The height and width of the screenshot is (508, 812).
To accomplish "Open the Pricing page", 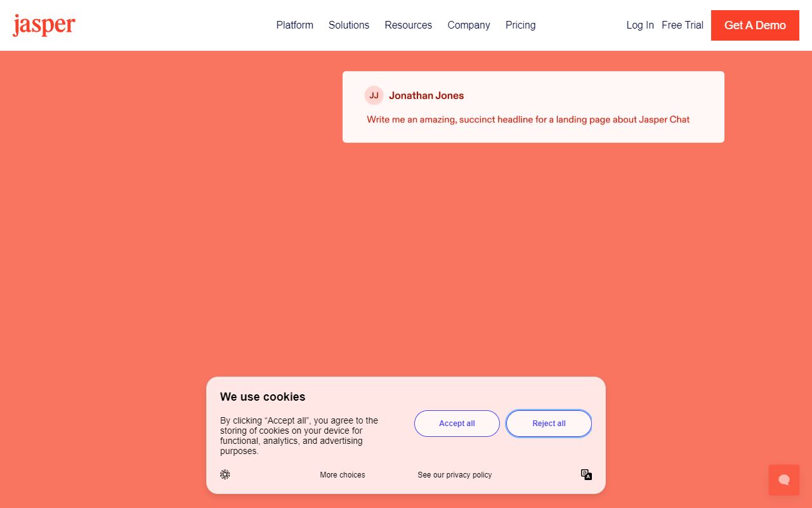I will [x=520, y=25].
